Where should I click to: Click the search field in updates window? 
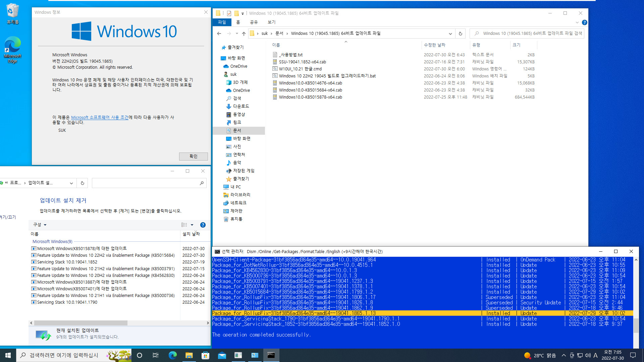click(149, 183)
